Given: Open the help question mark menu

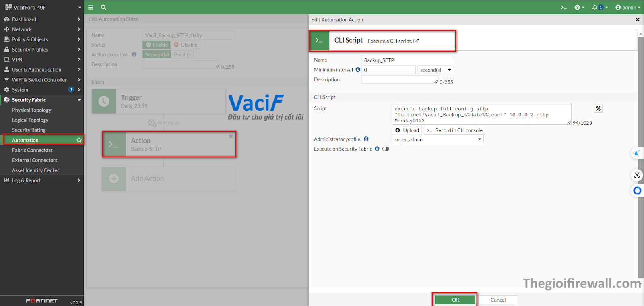Looking at the screenshot, I should pyautogui.click(x=578, y=7).
